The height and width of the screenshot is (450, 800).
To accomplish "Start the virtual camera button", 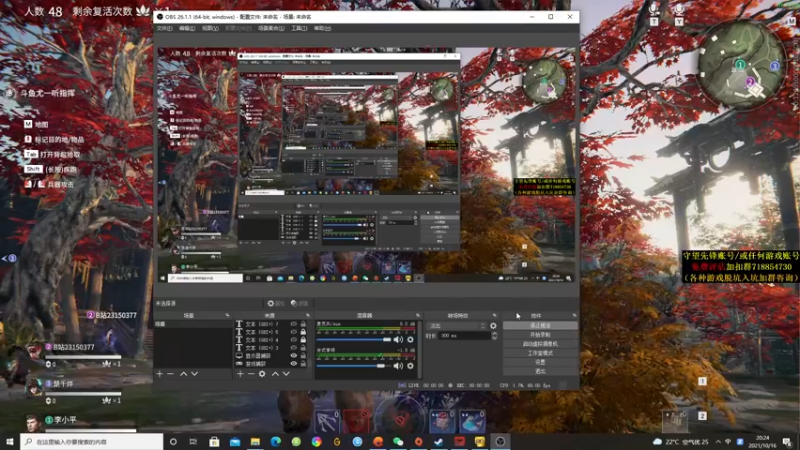I will click(540, 344).
